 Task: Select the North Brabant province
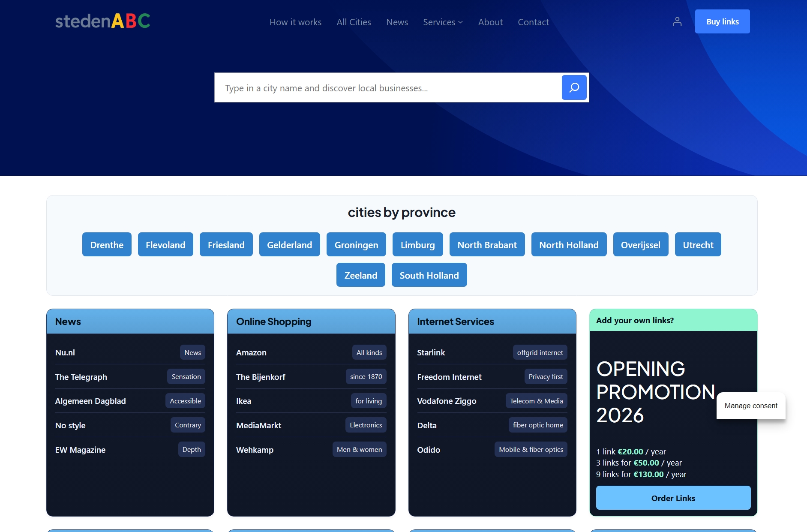(x=487, y=244)
